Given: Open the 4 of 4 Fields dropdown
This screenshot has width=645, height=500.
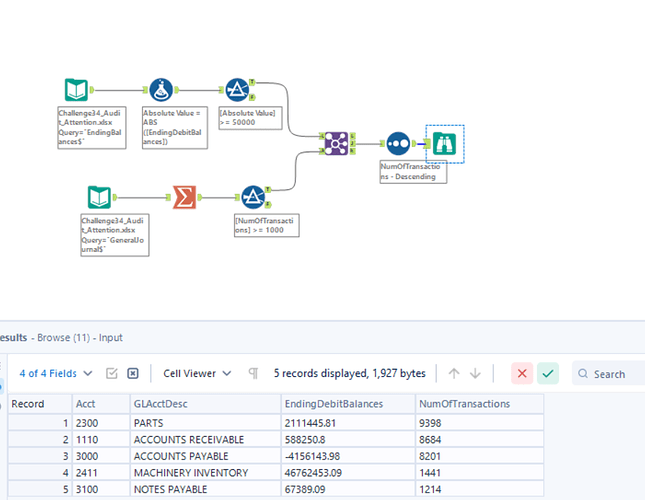Looking at the screenshot, I should 56,373.
